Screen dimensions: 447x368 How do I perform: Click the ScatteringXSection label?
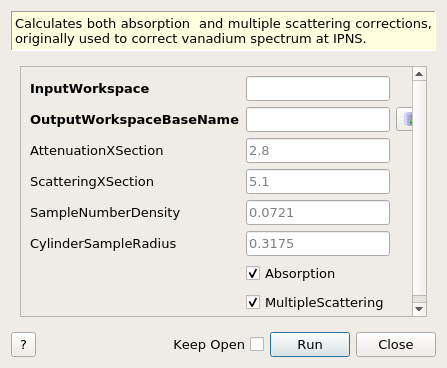(92, 182)
